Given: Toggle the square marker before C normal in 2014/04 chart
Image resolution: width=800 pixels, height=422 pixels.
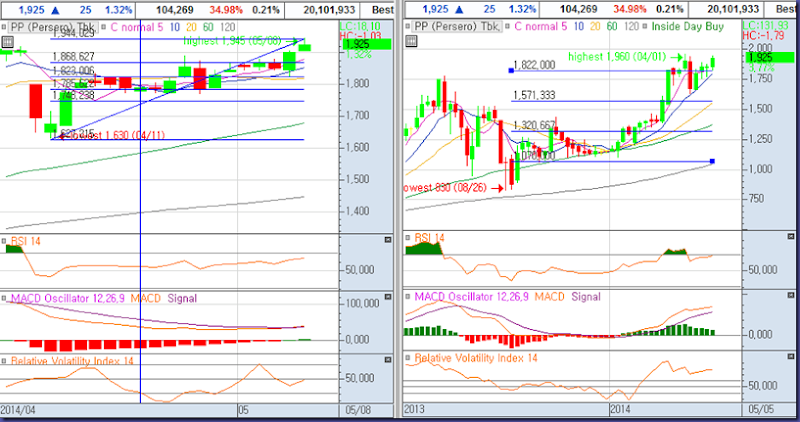Looking at the screenshot, I should click(104, 27).
